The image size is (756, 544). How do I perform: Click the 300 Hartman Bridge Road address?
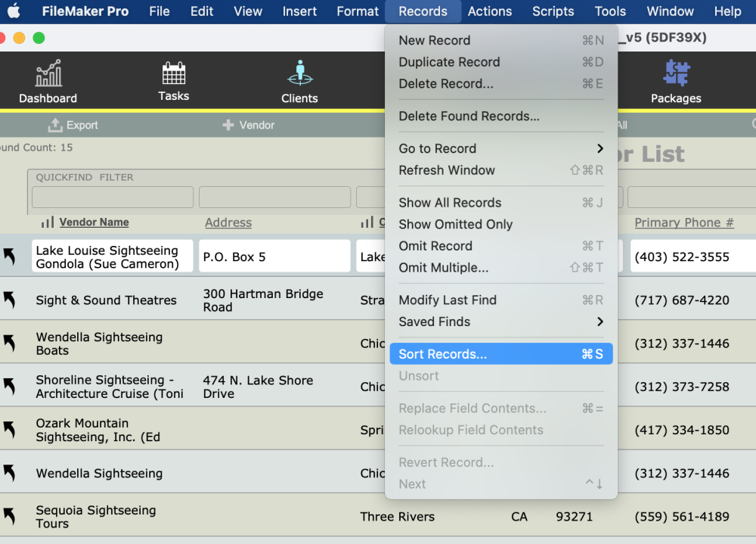263,300
